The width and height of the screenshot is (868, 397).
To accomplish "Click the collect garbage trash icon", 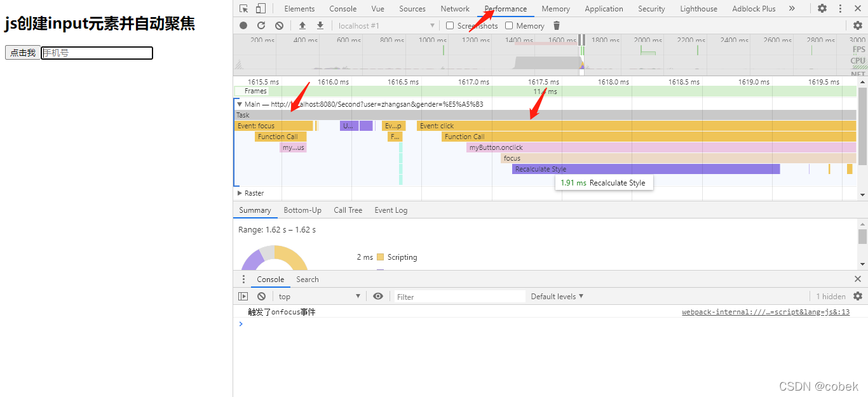I will [x=557, y=25].
